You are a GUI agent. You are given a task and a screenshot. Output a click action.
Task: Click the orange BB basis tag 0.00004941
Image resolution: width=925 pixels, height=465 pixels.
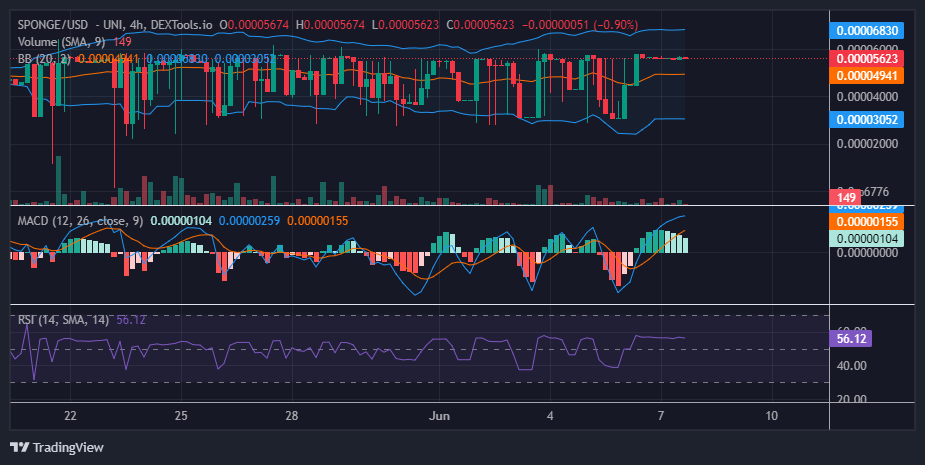[x=867, y=75]
